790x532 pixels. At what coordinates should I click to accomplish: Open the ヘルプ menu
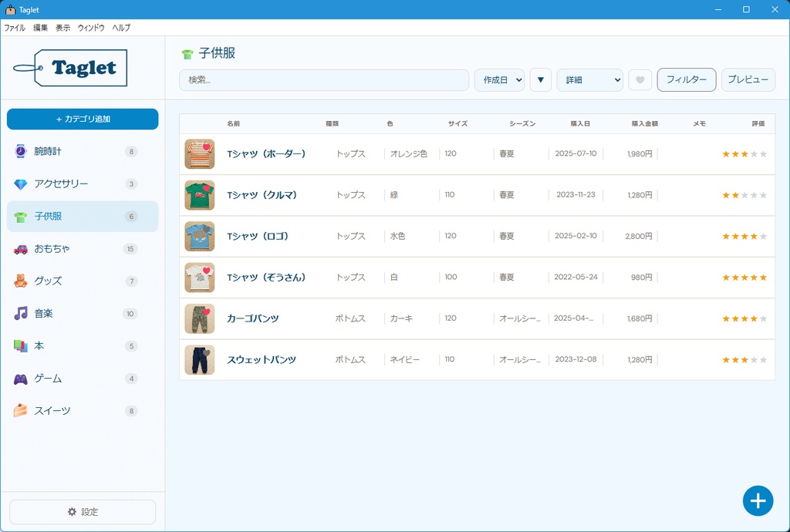[x=121, y=28]
